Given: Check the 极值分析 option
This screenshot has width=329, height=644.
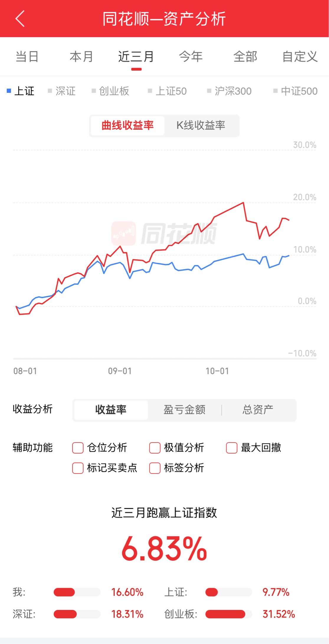Looking at the screenshot, I should point(155,448).
